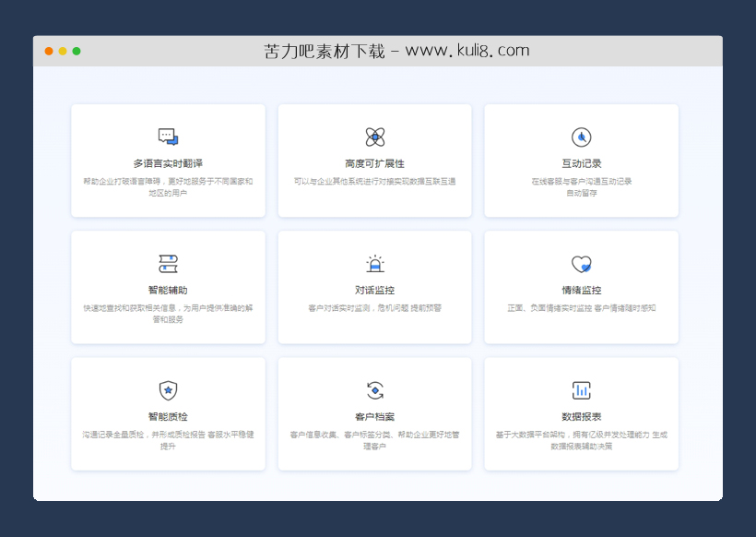Select the 高度可扩展性 nodes icon

tap(374, 135)
